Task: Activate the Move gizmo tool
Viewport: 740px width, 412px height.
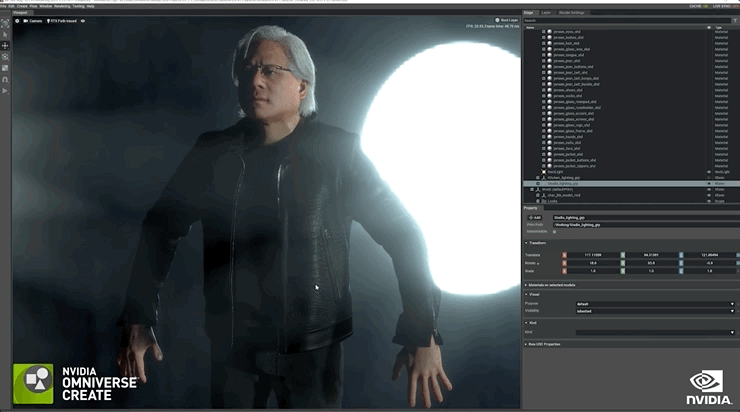Action: 5,46
